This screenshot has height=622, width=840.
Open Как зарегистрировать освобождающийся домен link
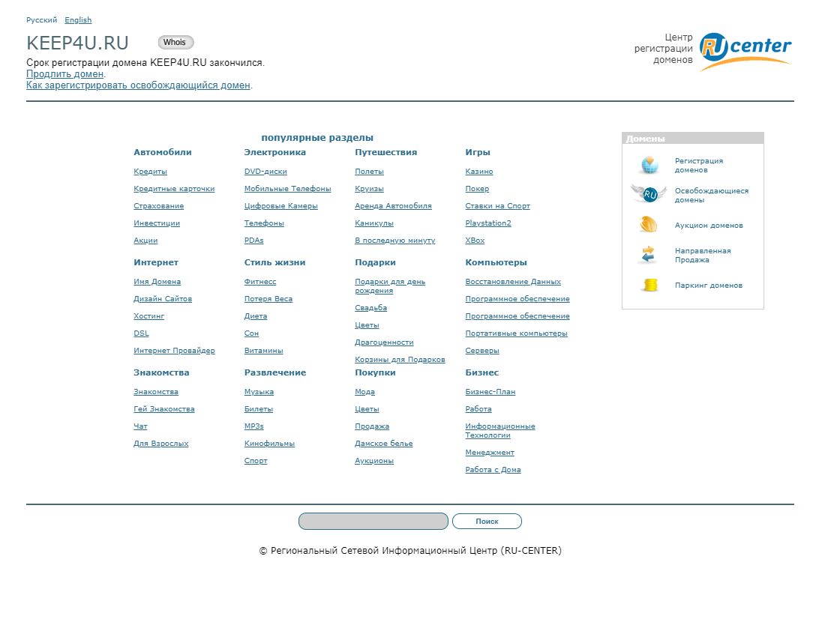coord(138,85)
